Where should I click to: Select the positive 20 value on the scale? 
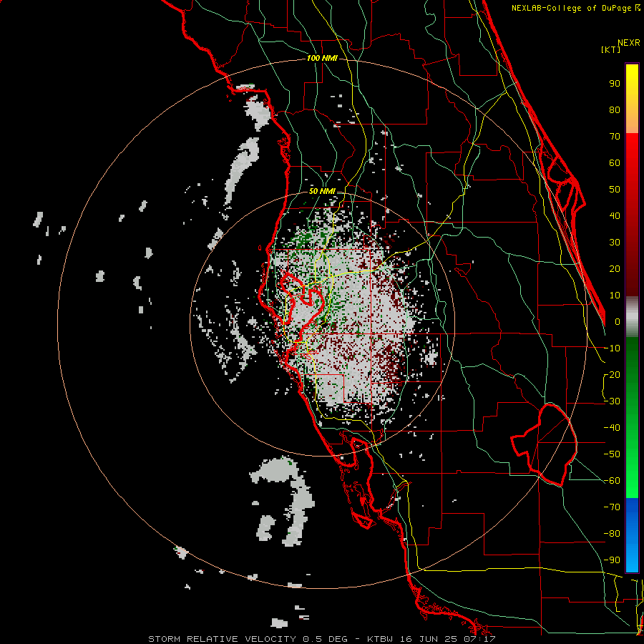[615, 268]
